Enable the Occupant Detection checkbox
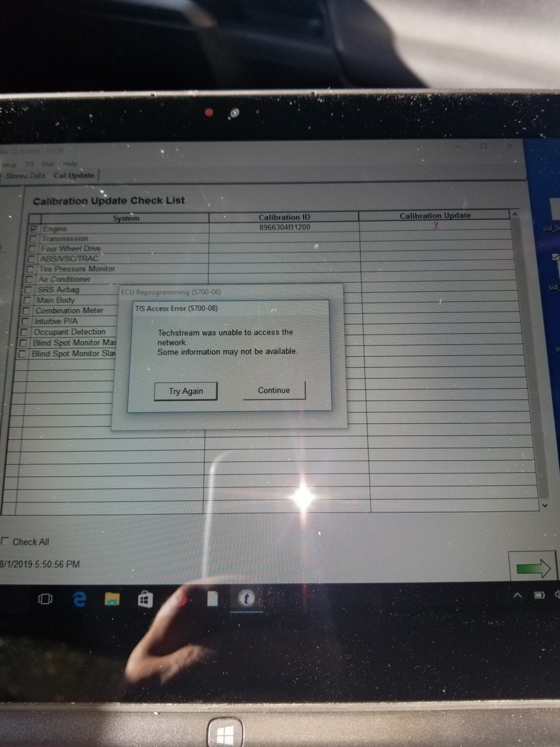This screenshot has width=560, height=747. click(24, 332)
